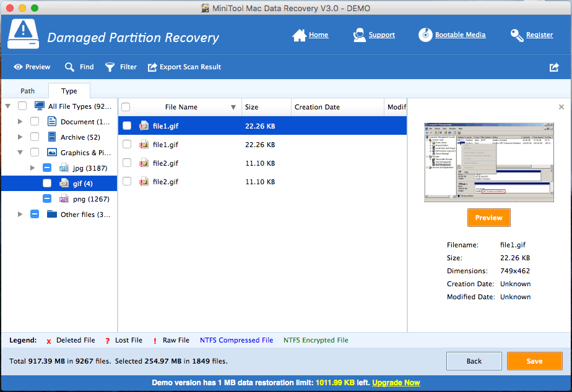Click the Preview eye icon in toolbar

coord(18,67)
